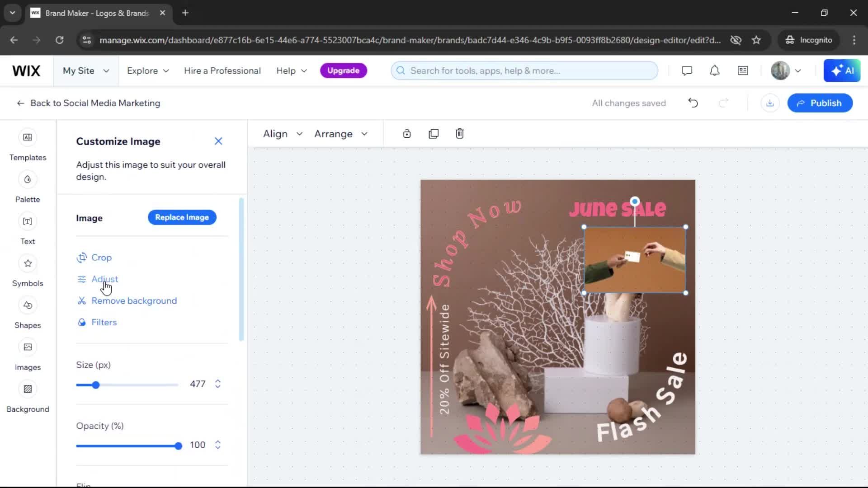Reload the browser page
The width and height of the screenshot is (868, 488).
tap(59, 40)
